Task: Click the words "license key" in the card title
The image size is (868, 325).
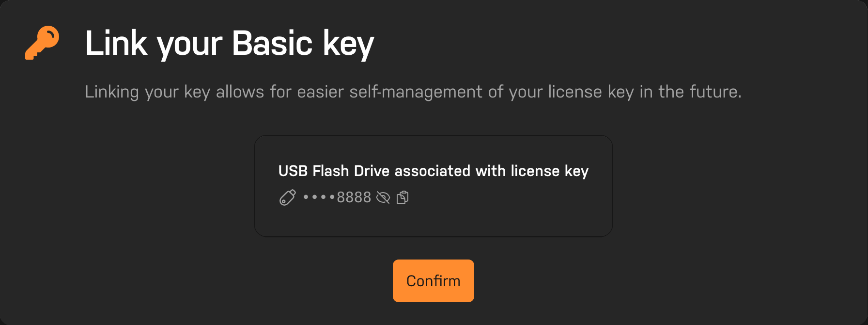Action: [x=549, y=171]
